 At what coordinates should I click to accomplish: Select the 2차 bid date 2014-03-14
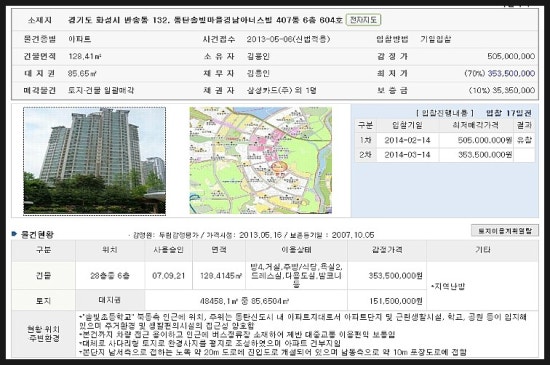click(407, 155)
